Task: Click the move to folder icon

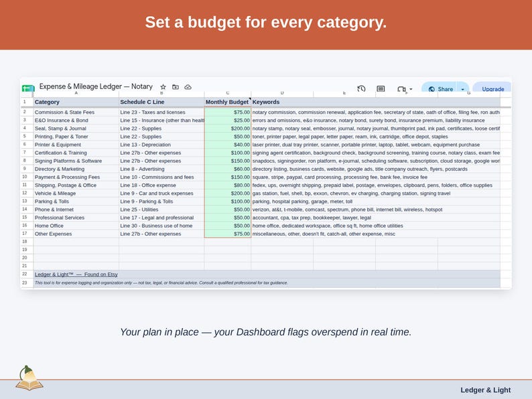Action: [176, 87]
